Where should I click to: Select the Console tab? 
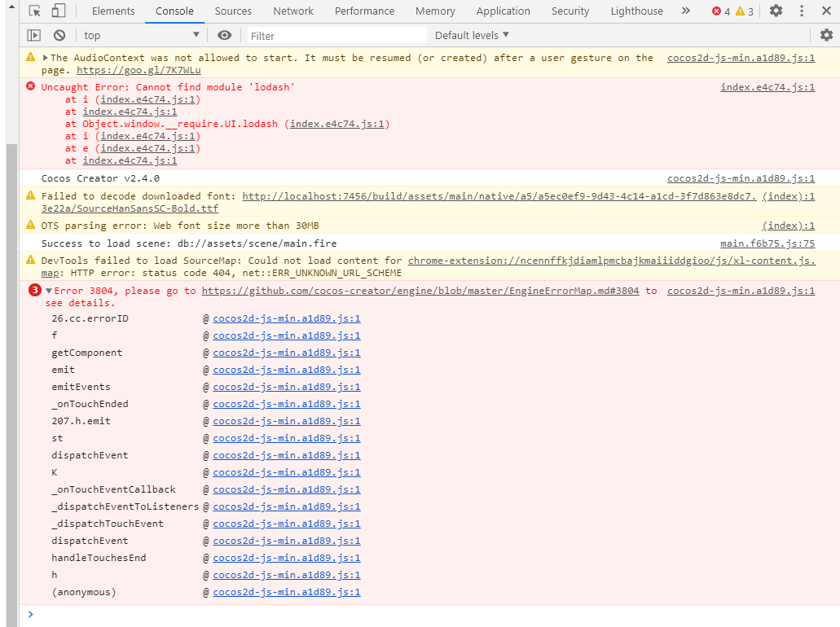(174, 11)
